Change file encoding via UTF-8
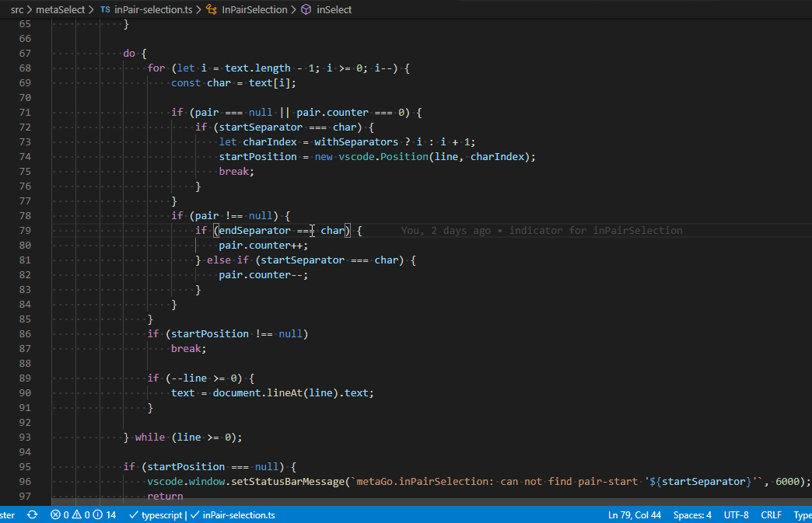The width and height of the screenshot is (812, 523). click(x=736, y=514)
